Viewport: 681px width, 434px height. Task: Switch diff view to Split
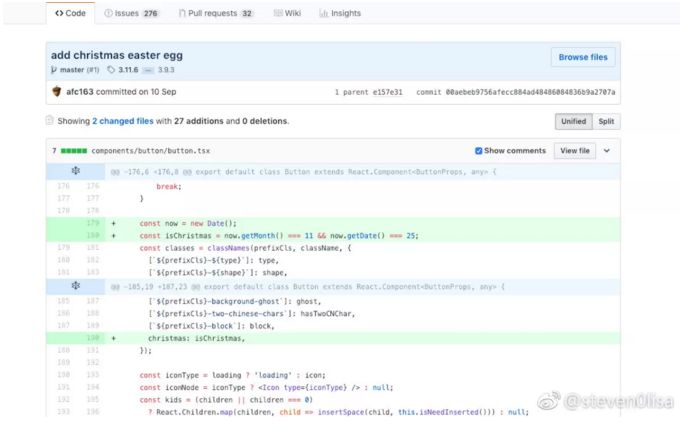tap(606, 122)
